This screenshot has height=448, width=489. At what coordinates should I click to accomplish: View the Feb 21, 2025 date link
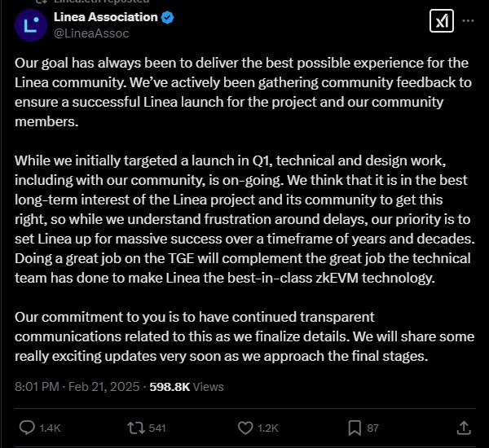click(x=104, y=387)
